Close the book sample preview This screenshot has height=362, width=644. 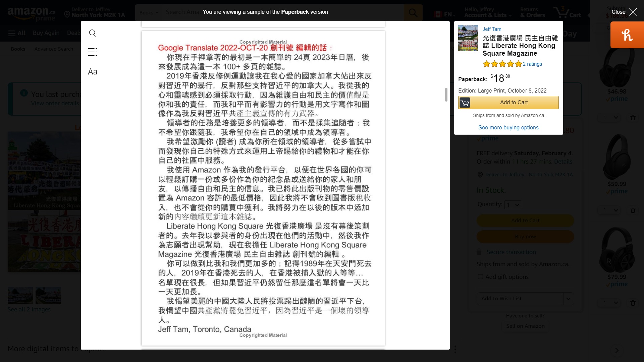click(x=624, y=12)
